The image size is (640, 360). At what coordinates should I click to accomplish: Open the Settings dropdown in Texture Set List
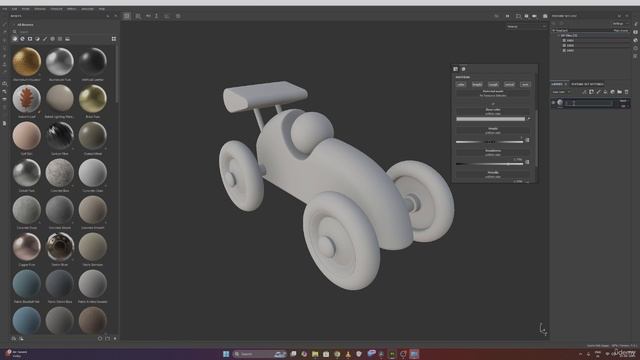point(620,24)
